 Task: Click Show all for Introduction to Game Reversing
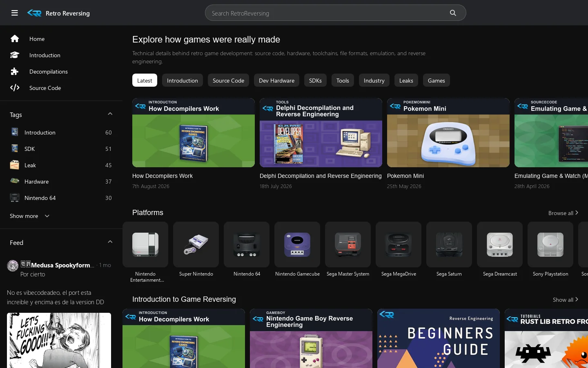(566, 300)
